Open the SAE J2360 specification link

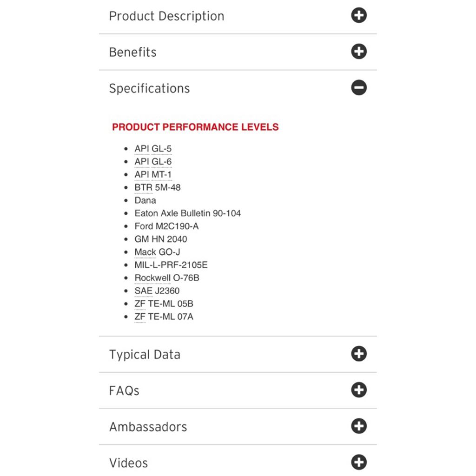[x=157, y=291]
